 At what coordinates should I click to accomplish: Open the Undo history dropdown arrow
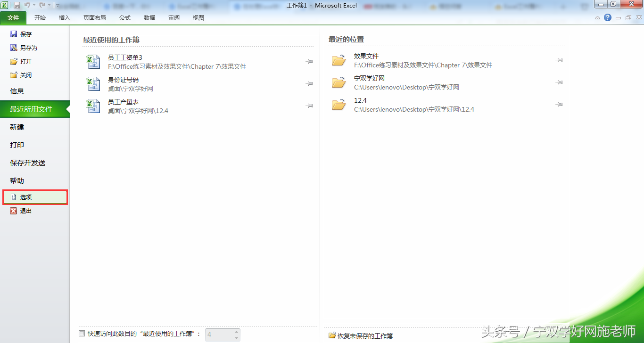coord(34,5)
